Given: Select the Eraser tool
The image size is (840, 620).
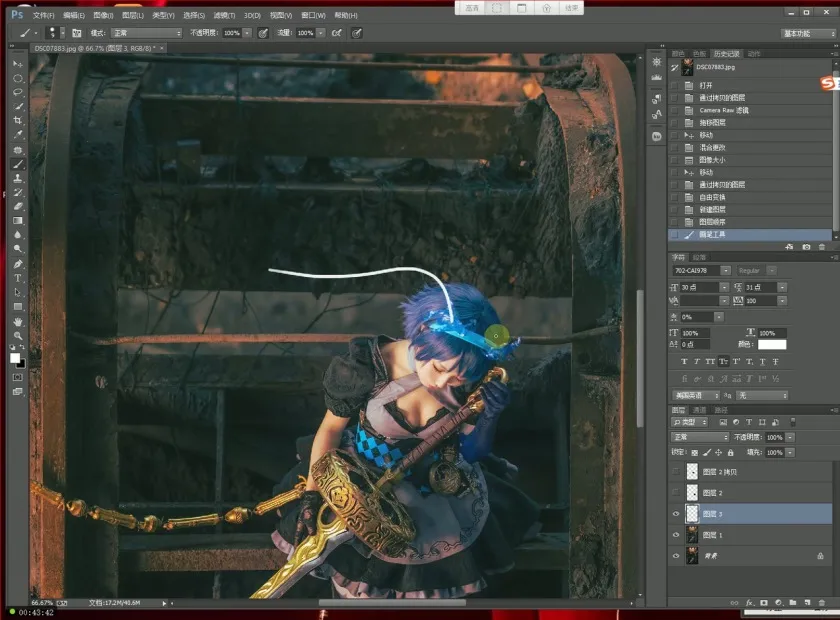Looking at the screenshot, I should 18,206.
